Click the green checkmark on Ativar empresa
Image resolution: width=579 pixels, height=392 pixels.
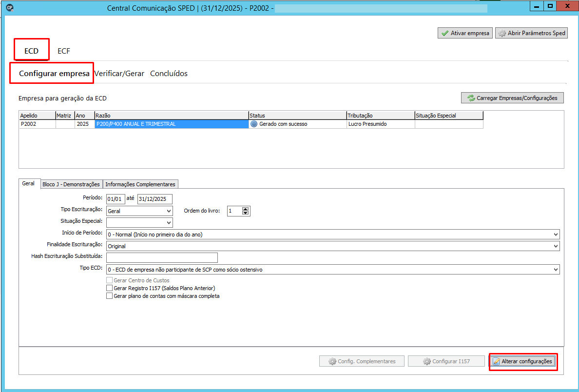[x=445, y=33]
